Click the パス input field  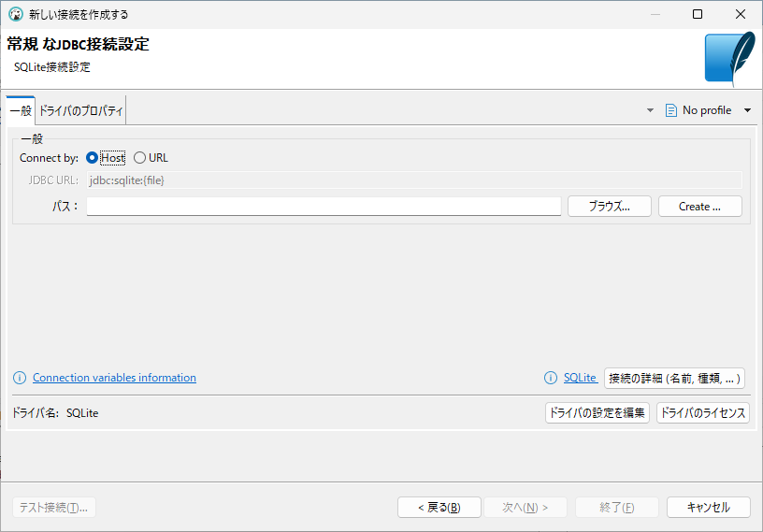pos(324,207)
